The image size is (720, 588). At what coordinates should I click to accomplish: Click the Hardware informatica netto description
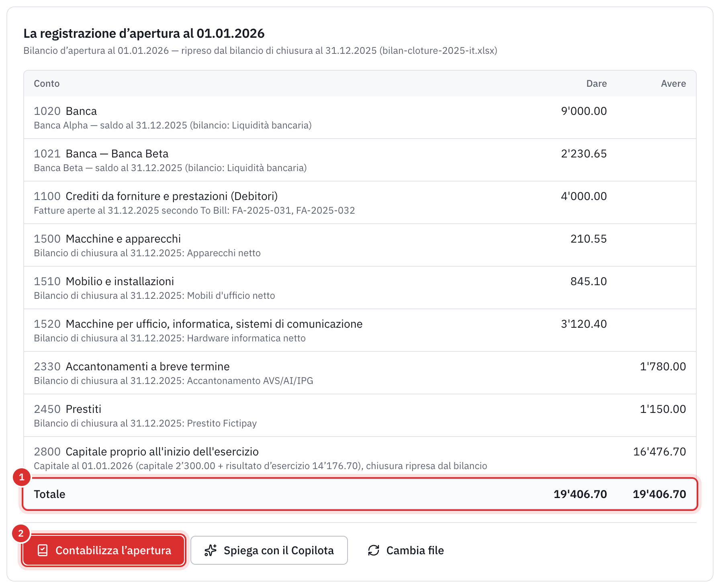170,338
